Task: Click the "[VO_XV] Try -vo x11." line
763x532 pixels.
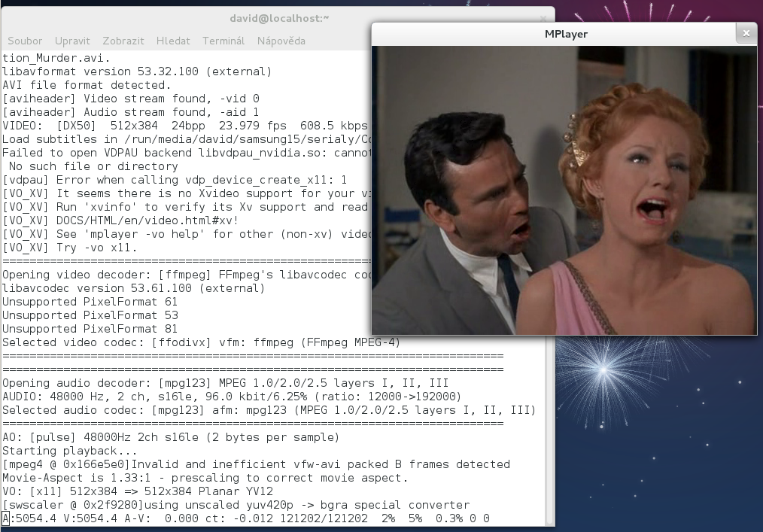Action: [x=69, y=248]
